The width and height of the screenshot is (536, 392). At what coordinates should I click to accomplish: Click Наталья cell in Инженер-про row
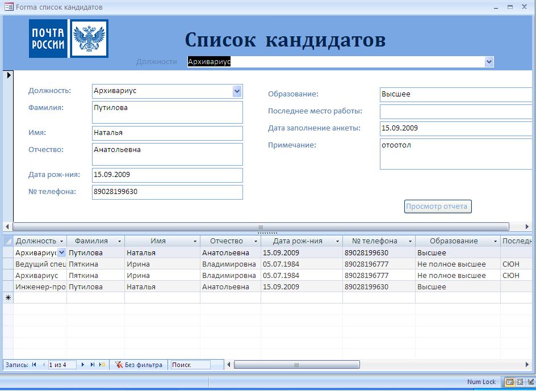tap(162, 287)
